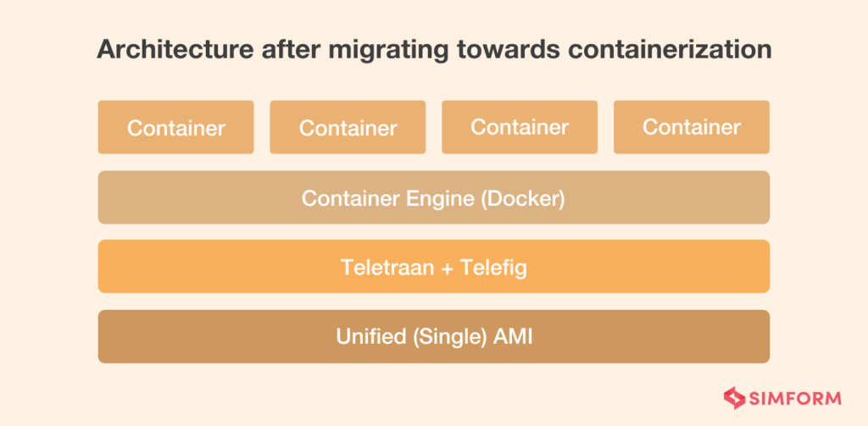The height and width of the screenshot is (426, 868).
Task: Click the Simform logo icon
Action: (x=733, y=396)
